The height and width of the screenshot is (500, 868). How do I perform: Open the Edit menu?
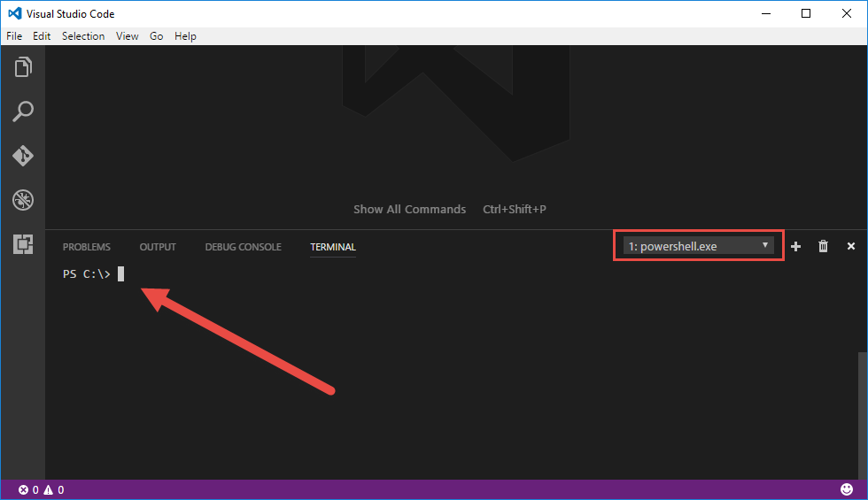(x=42, y=36)
